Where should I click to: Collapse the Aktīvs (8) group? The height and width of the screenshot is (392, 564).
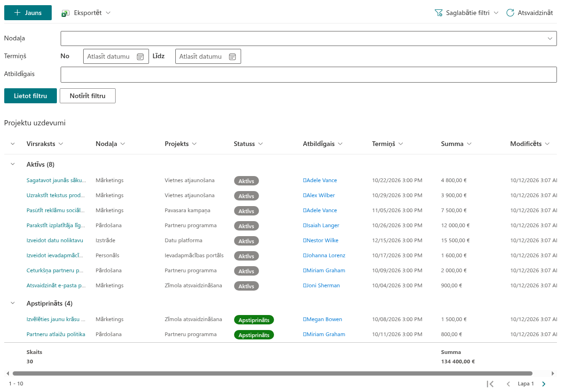(x=13, y=164)
